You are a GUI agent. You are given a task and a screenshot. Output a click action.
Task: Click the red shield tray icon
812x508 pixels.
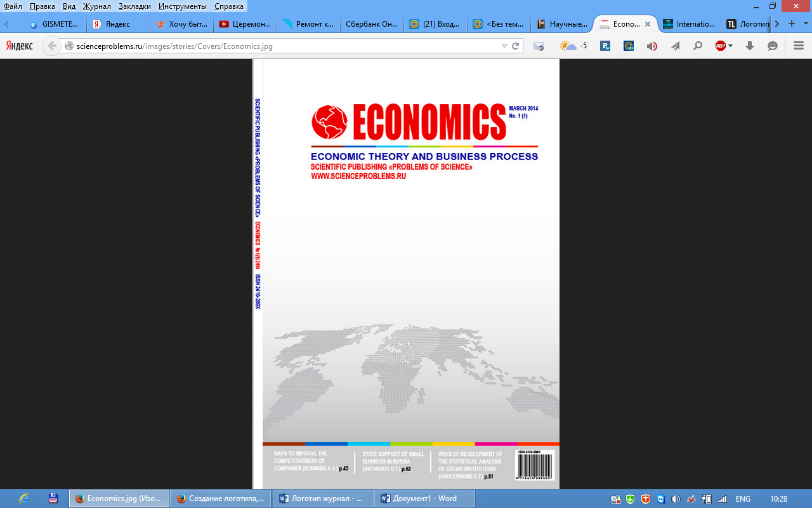tap(646, 498)
